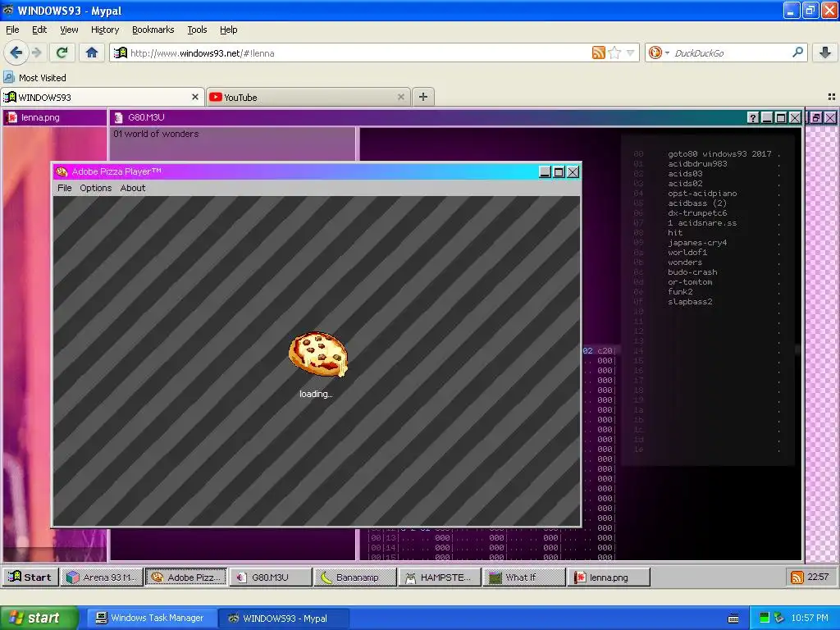
Task: Click the help question mark on G80.M3U window
Action: 753,118
